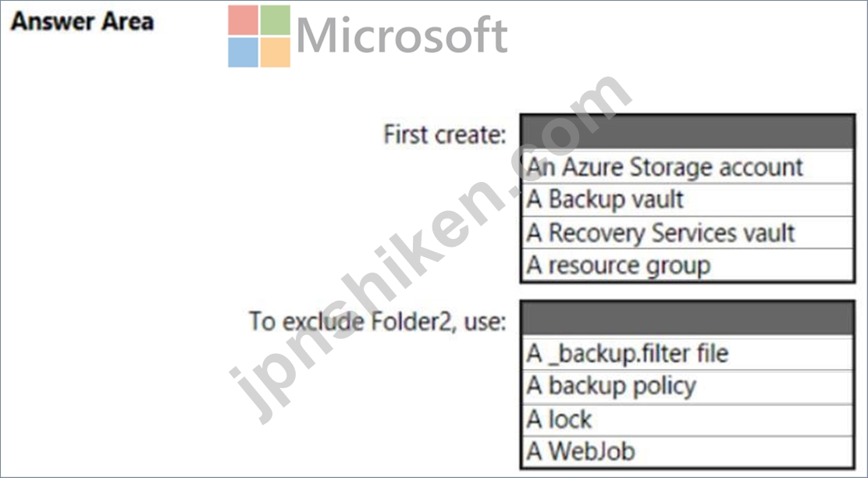Click the "To exclude Folder2, use:" label

click(x=377, y=321)
